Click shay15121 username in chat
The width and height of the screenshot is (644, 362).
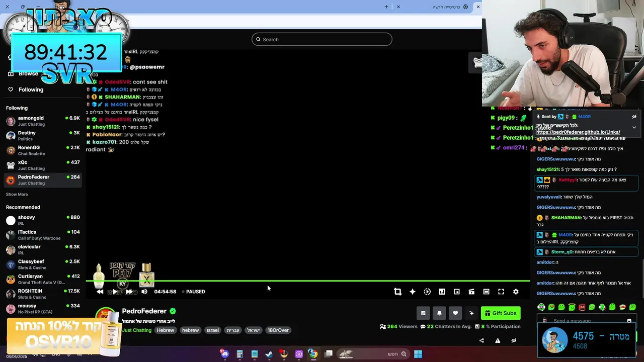click(x=548, y=169)
